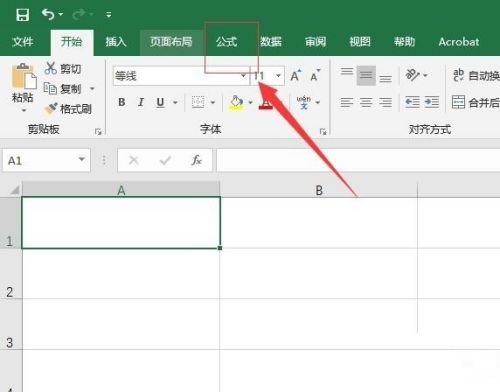Open the 帮助 tab

(x=404, y=42)
